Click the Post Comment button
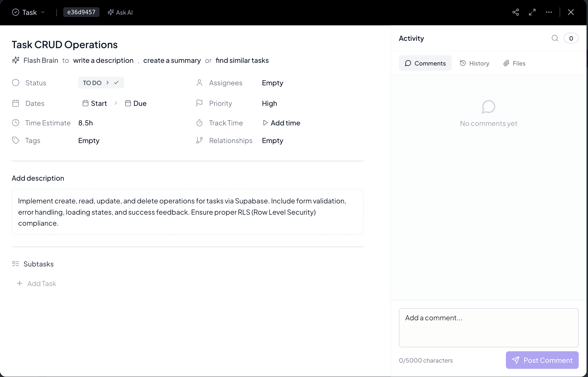The width and height of the screenshot is (588, 377). click(542, 360)
